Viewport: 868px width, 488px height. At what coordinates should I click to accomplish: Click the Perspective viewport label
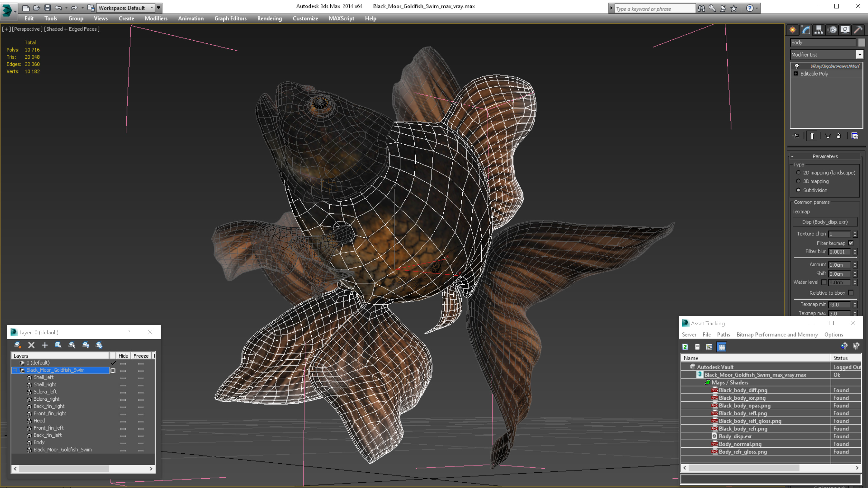(27, 29)
